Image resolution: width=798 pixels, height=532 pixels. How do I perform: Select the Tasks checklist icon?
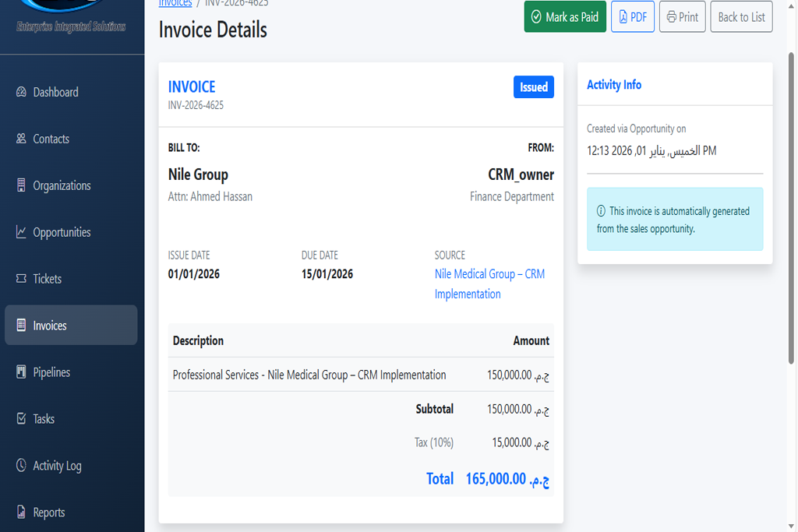click(19, 419)
